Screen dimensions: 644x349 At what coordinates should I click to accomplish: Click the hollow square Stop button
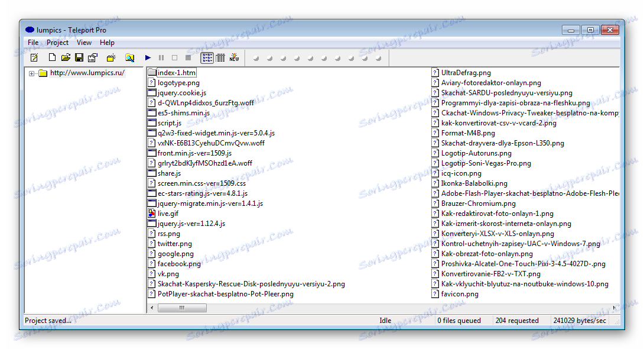[174, 58]
